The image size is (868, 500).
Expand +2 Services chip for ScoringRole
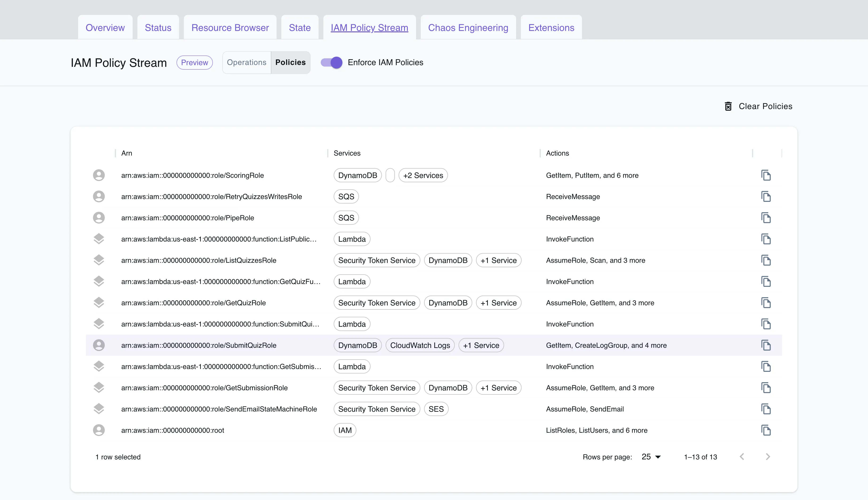[423, 175]
